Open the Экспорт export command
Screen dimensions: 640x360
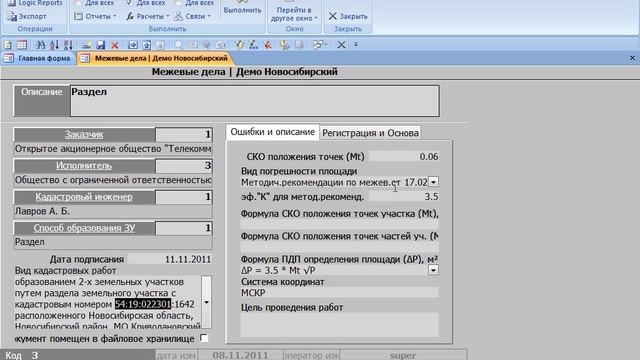point(27,16)
